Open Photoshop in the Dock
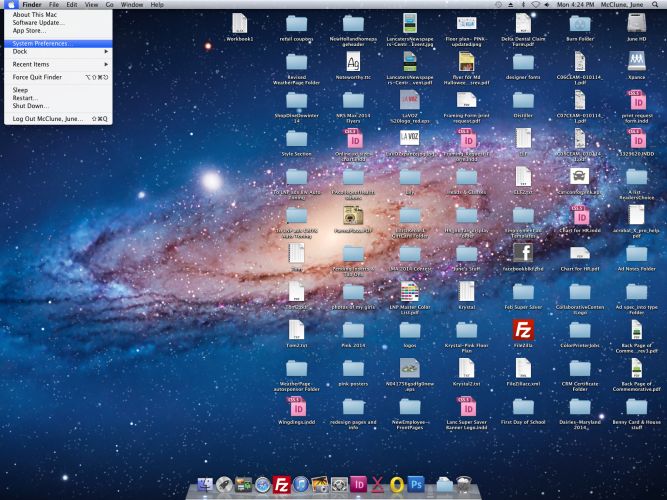The image size is (667, 500). tap(416, 485)
